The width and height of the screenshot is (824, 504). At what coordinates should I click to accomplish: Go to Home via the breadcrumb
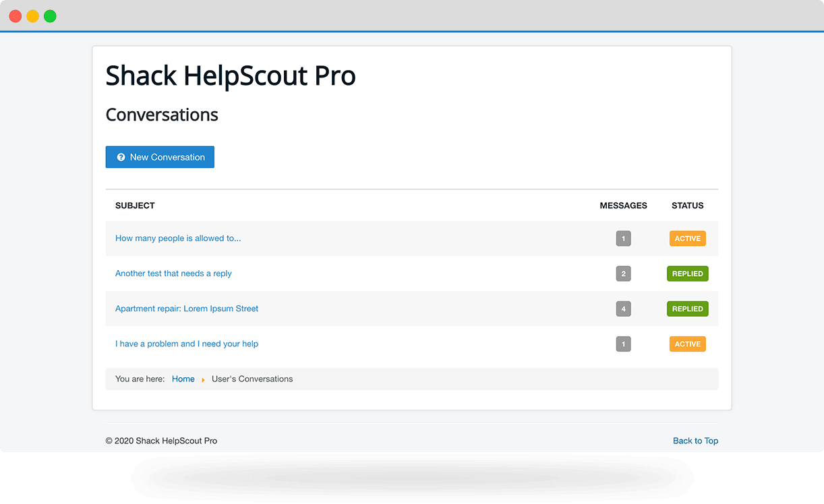[x=183, y=379]
